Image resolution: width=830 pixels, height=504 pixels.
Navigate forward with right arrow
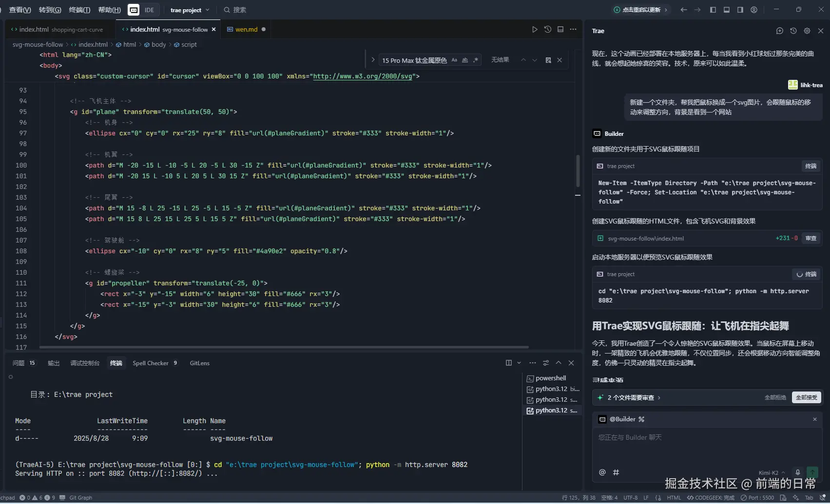coord(697,10)
